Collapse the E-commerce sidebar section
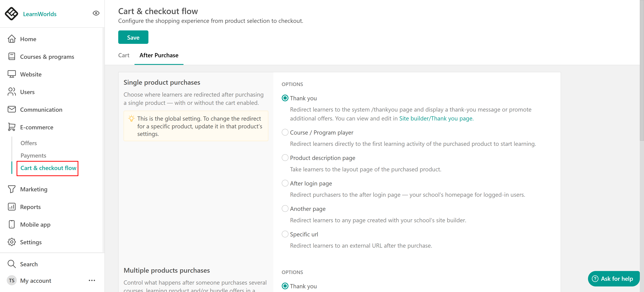644x292 pixels. click(37, 127)
